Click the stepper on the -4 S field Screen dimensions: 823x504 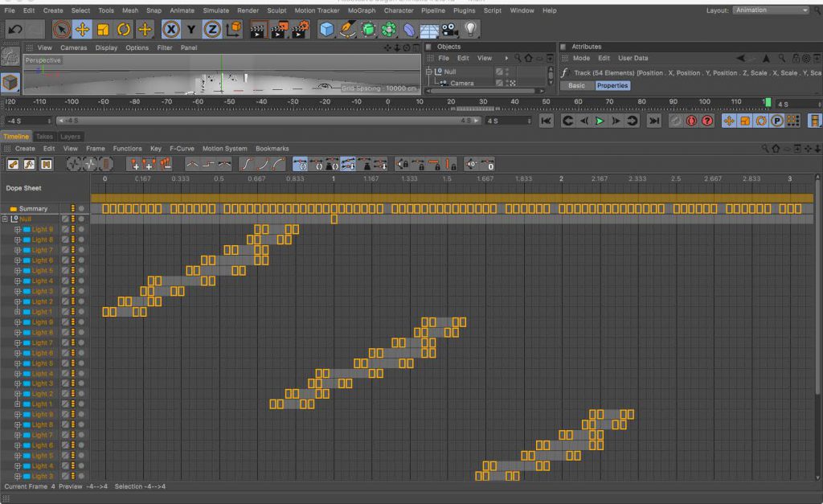[49, 121]
